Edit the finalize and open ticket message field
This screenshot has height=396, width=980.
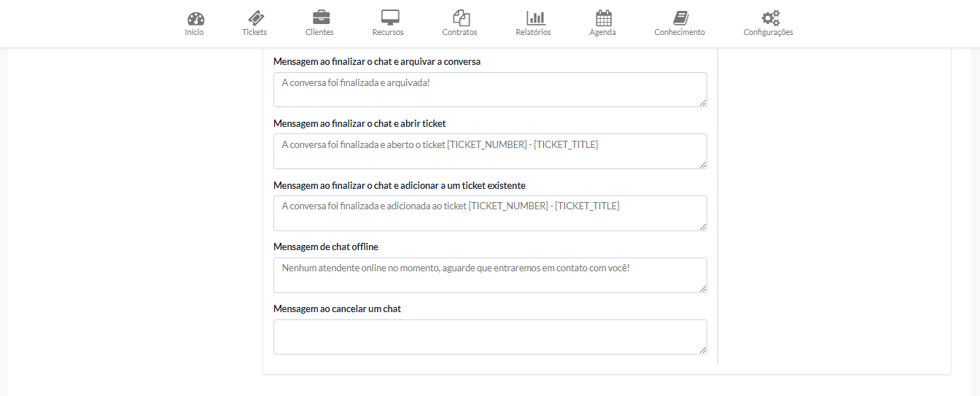click(490, 151)
